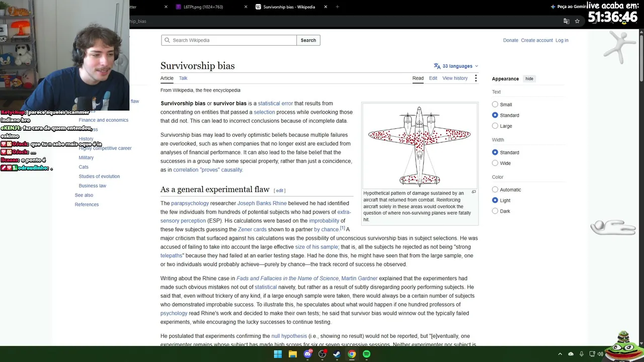Screen dimensions: 644x362
Task: Click the microphone tray icon
Action: [x=582, y=354]
